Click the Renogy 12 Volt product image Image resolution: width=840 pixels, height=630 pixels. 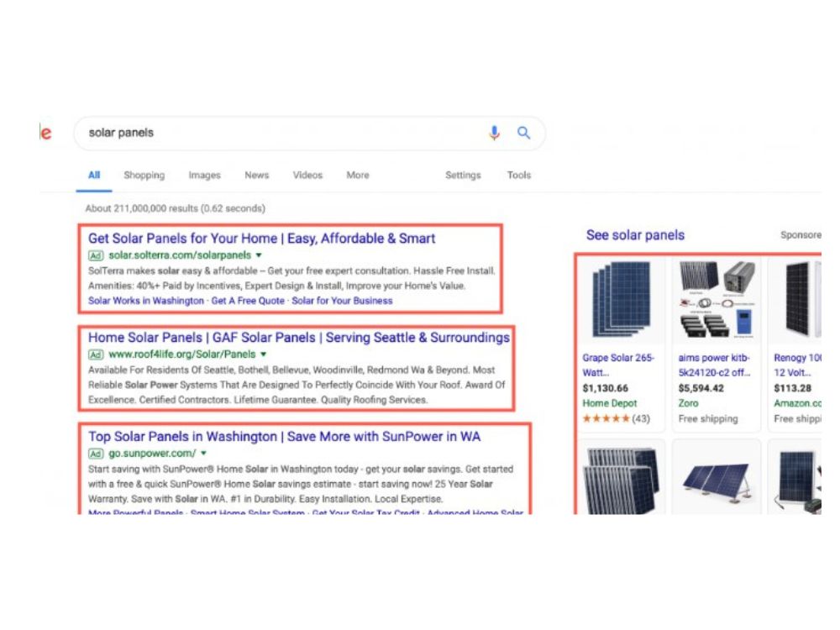pyautogui.click(x=802, y=299)
